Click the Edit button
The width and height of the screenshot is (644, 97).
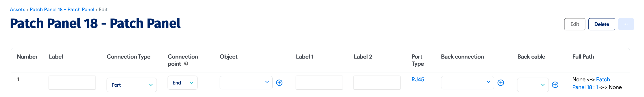(574, 24)
